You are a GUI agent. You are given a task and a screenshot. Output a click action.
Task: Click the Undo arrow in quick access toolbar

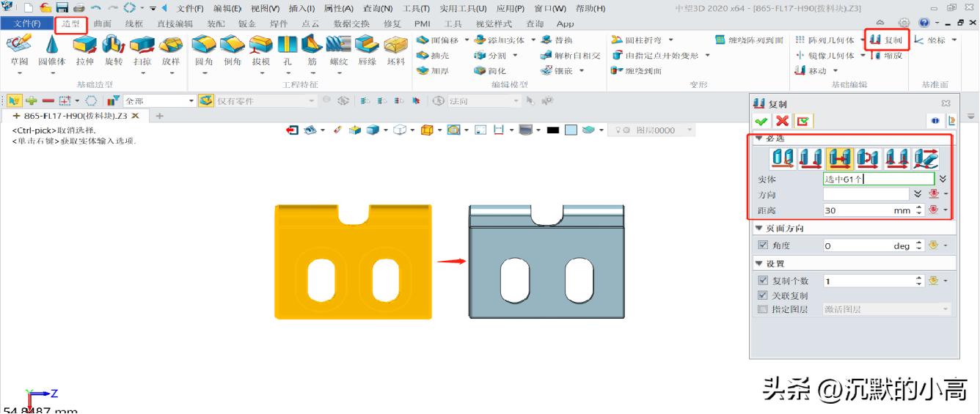click(96, 8)
